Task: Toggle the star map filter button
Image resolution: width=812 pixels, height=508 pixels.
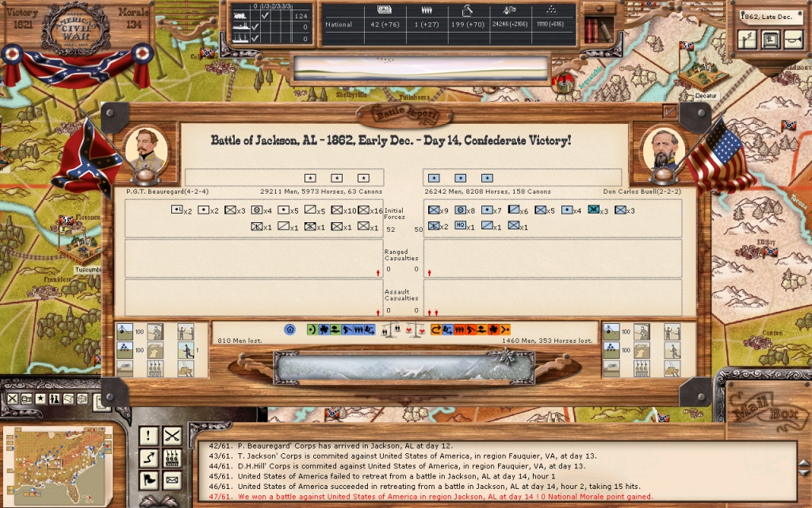Action: pos(40,398)
